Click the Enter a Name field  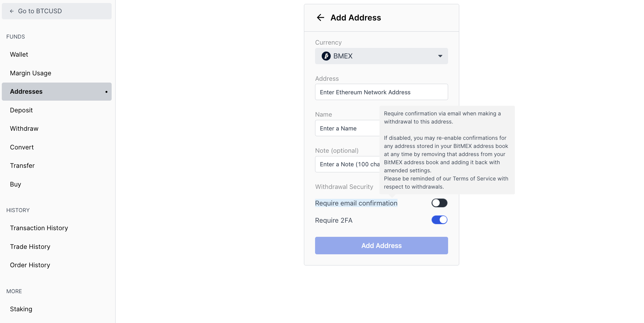tap(347, 128)
